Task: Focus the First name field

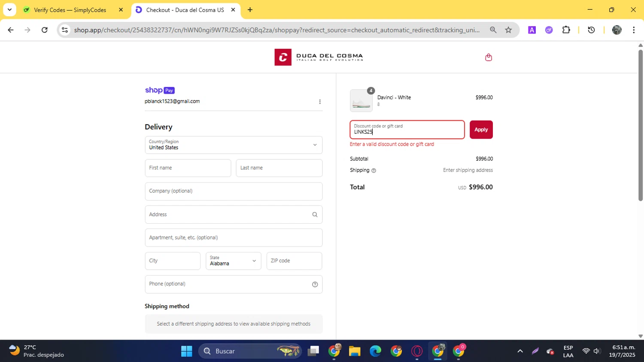Action: (x=188, y=168)
